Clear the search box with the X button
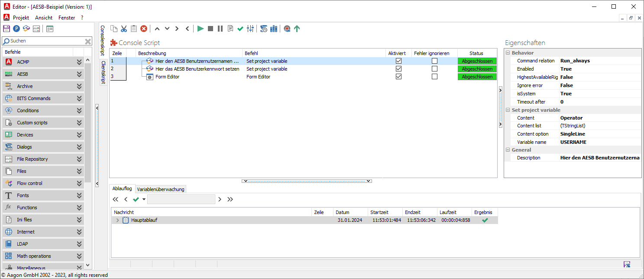 click(x=88, y=41)
